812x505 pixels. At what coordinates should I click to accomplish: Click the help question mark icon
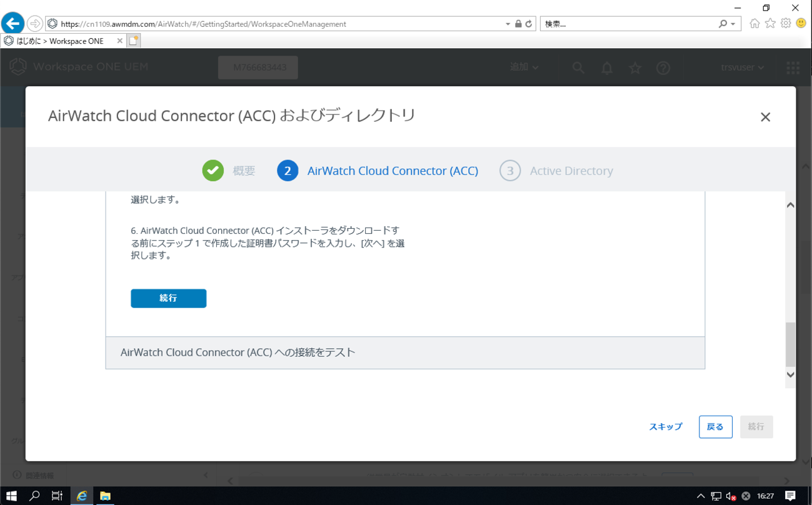(663, 67)
